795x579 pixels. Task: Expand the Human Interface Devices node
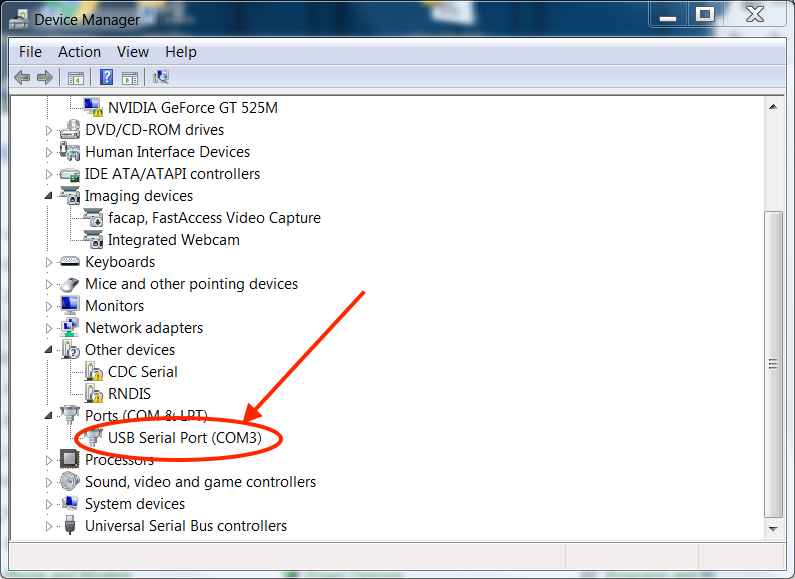(49, 152)
